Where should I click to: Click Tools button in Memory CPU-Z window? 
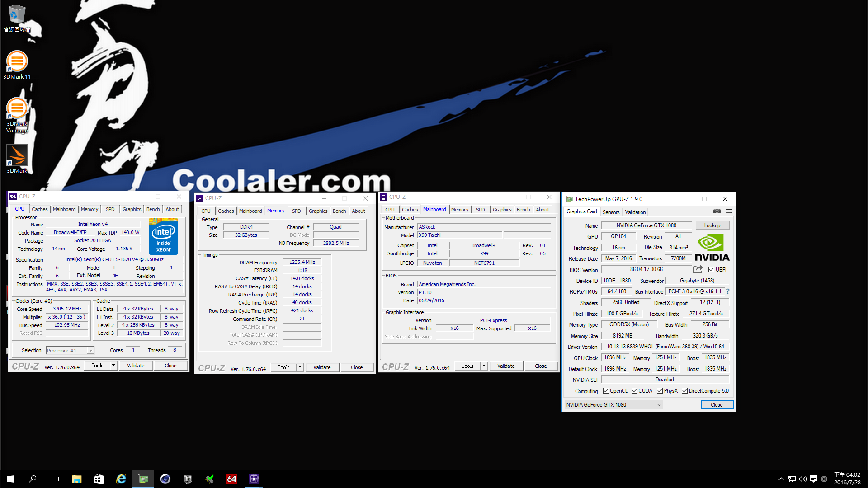pos(283,367)
